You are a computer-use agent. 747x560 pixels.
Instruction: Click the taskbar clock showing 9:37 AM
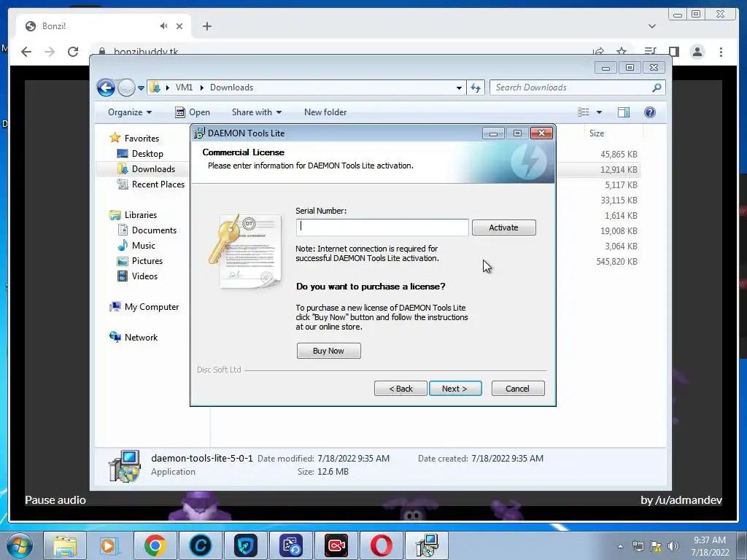710,546
